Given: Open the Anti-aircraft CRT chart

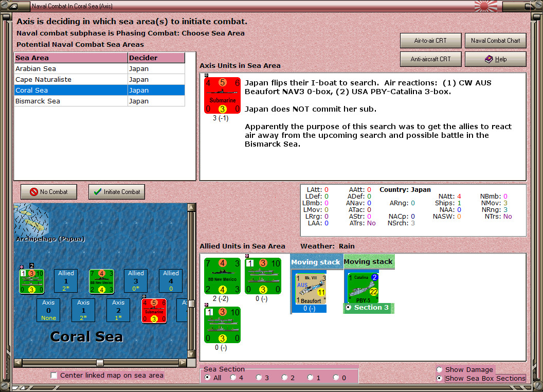Looking at the screenshot, I should (x=430, y=59).
